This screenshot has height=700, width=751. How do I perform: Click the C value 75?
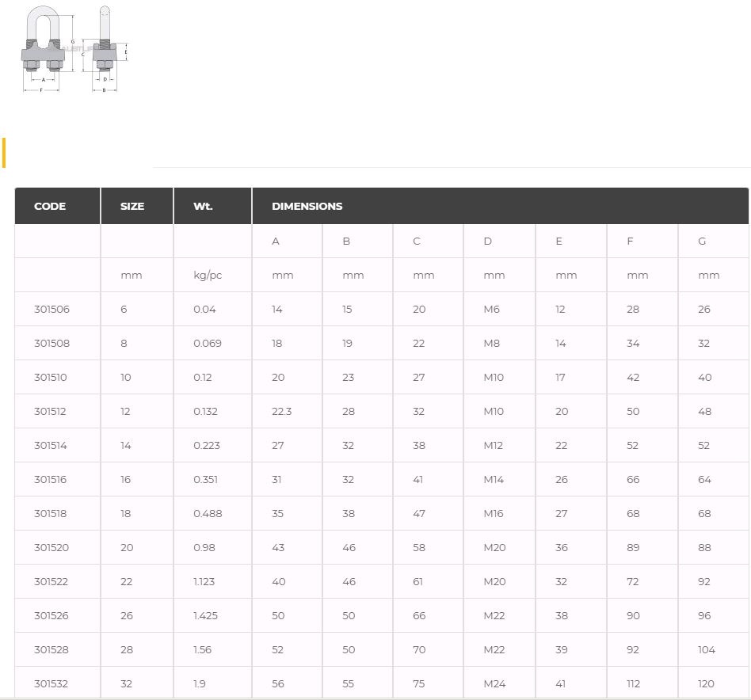click(418, 683)
